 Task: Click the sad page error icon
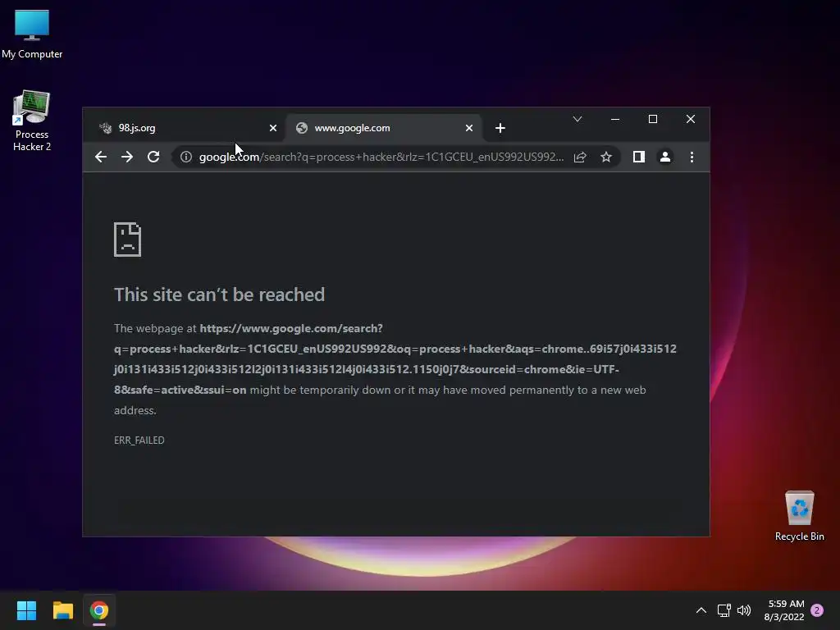[127, 240]
